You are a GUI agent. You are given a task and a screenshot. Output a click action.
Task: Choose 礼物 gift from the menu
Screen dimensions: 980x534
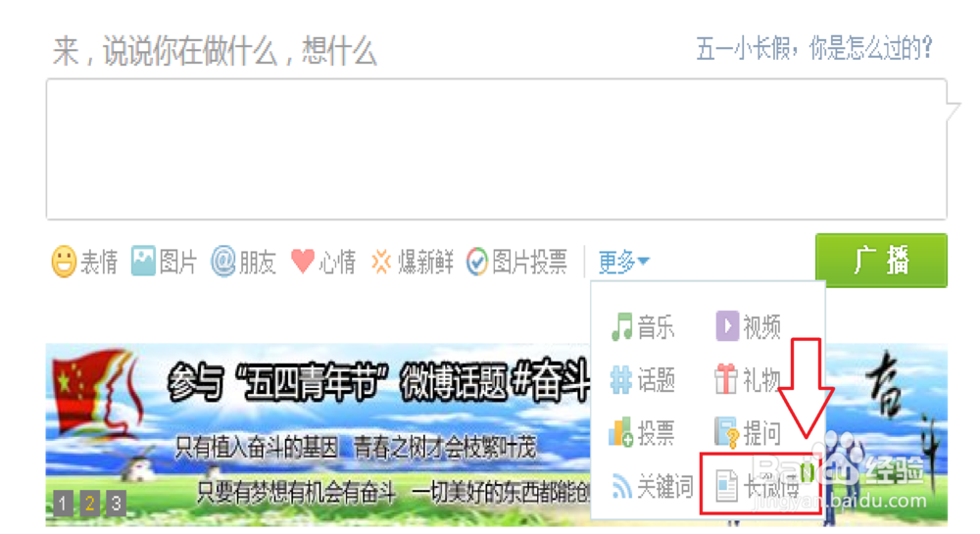click(748, 379)
